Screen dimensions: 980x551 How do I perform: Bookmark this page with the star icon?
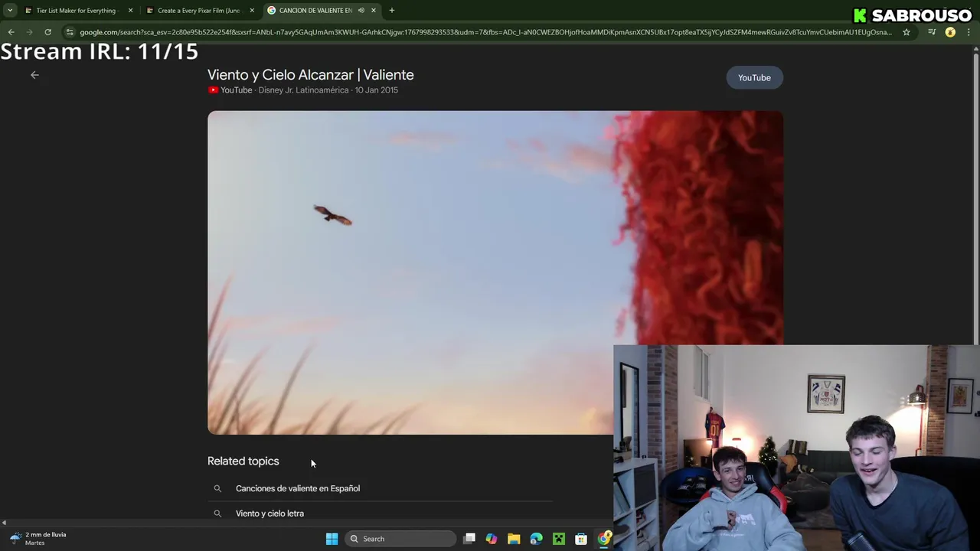point(906,32)
